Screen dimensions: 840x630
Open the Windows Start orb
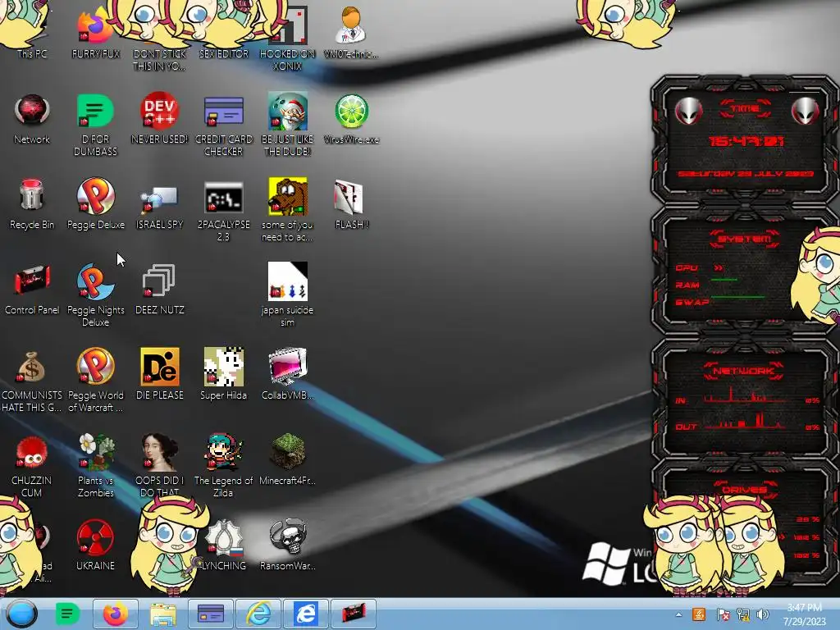[x=22, y=614]
